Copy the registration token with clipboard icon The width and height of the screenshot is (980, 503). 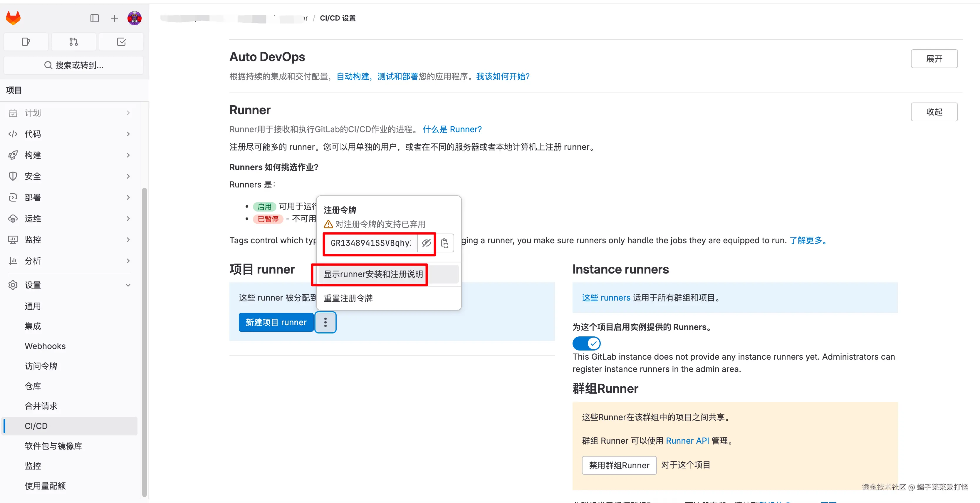click(x=445, y=243)
